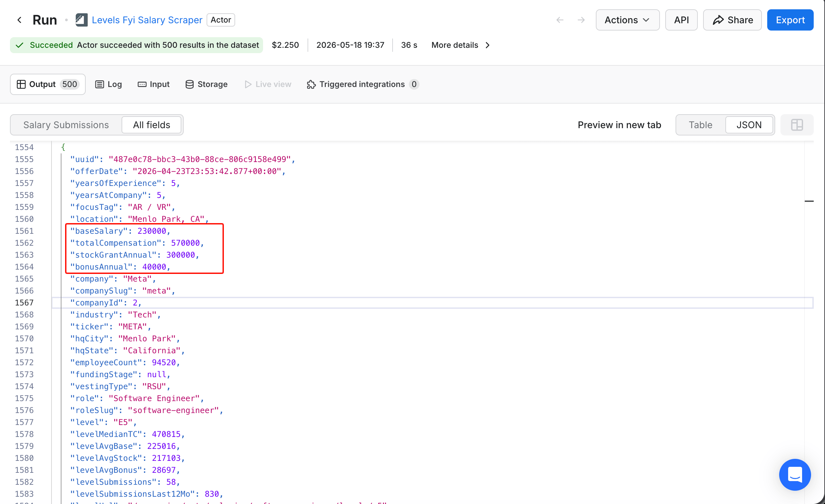Image resolution: width=825 pixels, height=504 pixels.
Task: Click the Actions chevron arrow
Action: [646, 20]
